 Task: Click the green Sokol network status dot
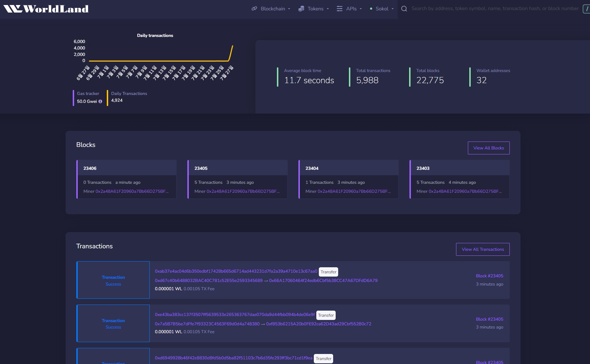371,9
